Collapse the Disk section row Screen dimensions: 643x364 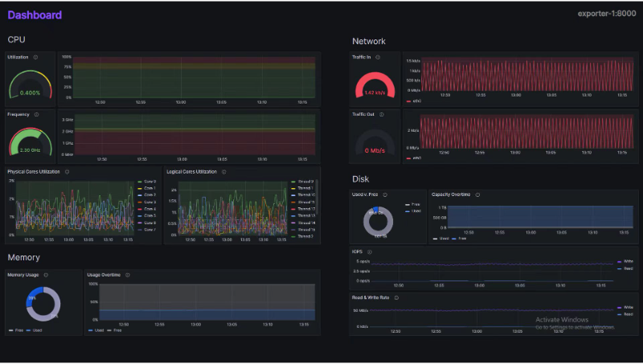click(x=360, y=179)
